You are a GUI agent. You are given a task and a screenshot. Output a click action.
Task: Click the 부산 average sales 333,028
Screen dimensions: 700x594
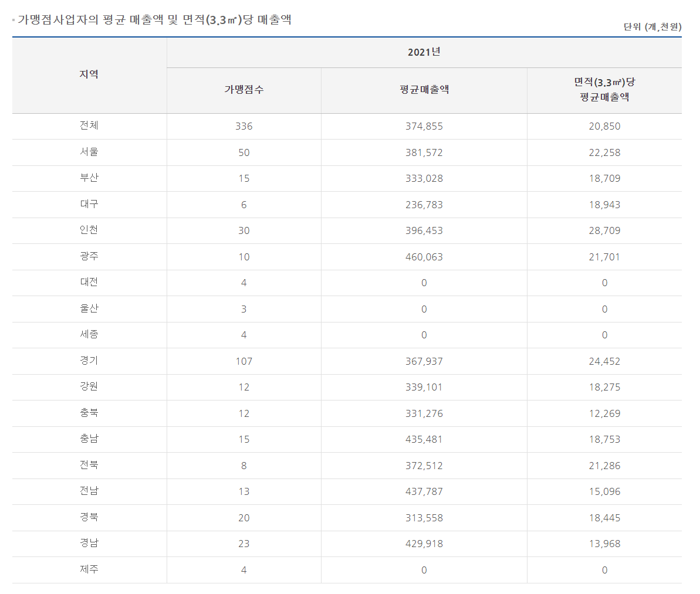424,178
